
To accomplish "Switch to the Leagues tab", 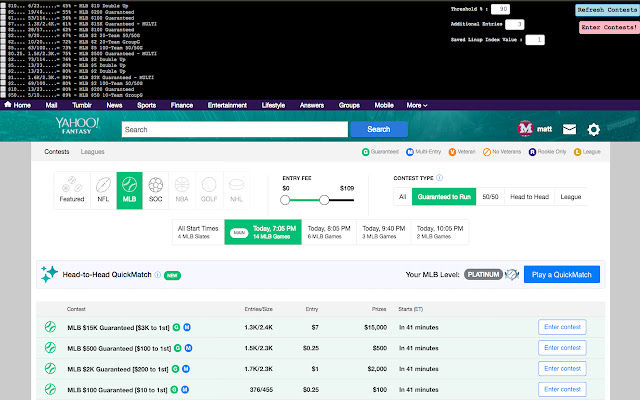I will 93,152.
